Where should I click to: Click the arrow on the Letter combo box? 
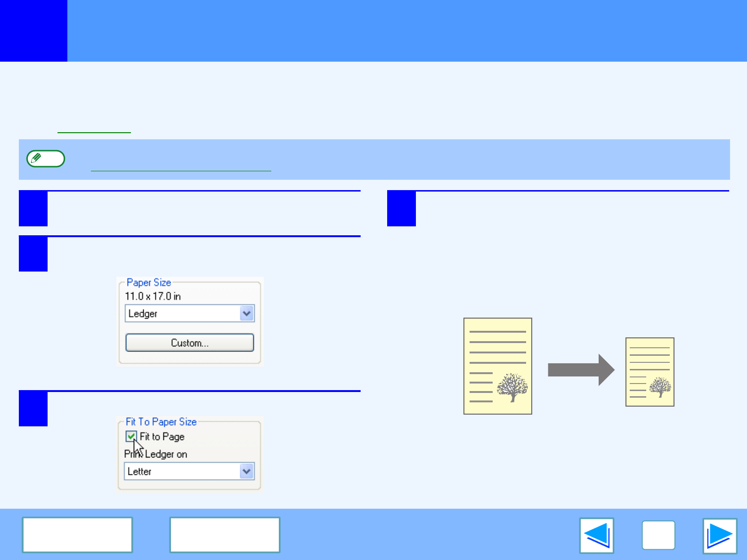pyautogui.click(x=247, y=471)
